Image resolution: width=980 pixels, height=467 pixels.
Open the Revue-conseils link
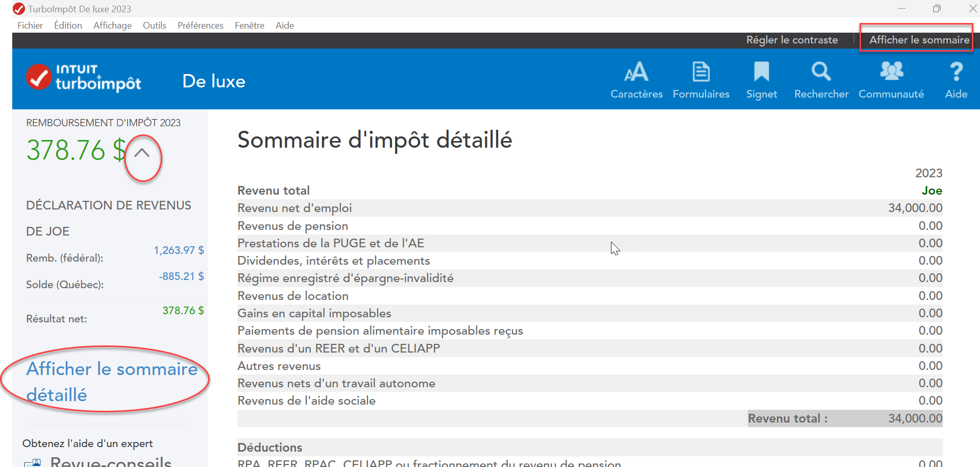111,461
